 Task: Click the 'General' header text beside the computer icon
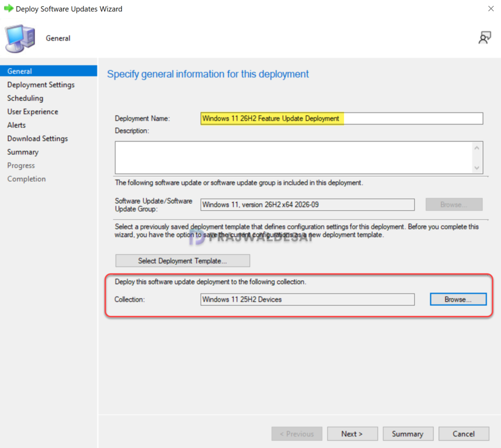(x=58, y=38)
